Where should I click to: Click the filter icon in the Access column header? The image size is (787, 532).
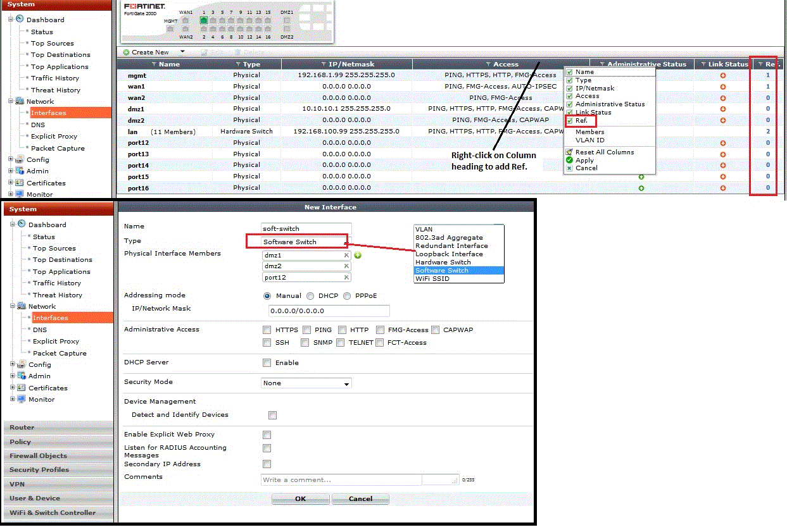coord(488,64)
